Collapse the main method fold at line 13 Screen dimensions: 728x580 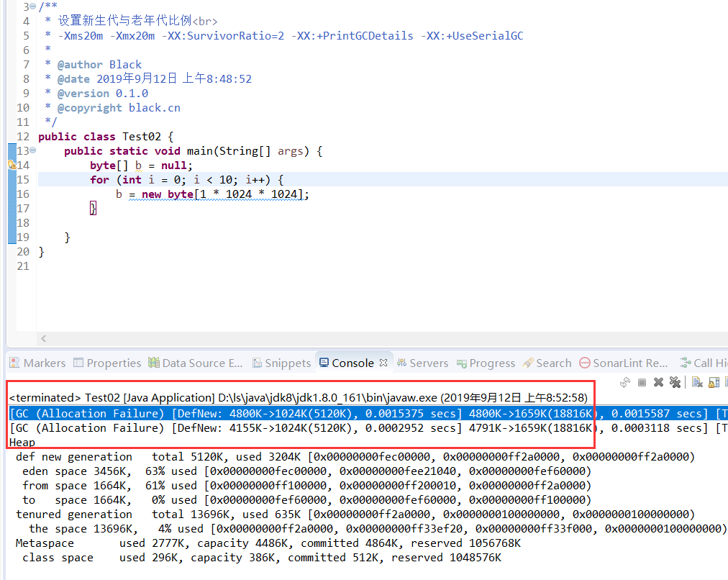(x=32, y=150)
